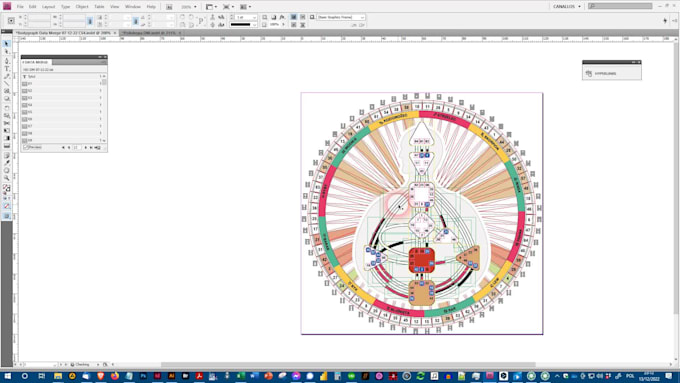The image size is (680, 383).
Task: Open Illustrator from the taskbar
Action: point(171,376)
